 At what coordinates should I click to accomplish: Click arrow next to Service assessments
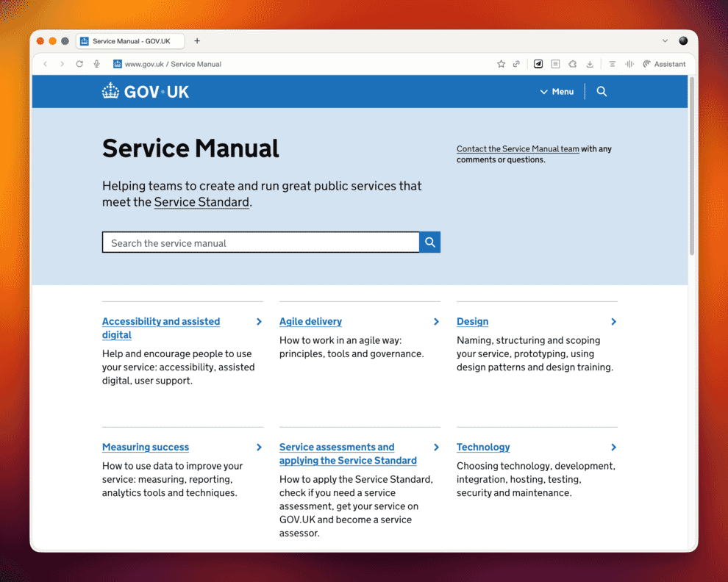(x=436, y=447)
